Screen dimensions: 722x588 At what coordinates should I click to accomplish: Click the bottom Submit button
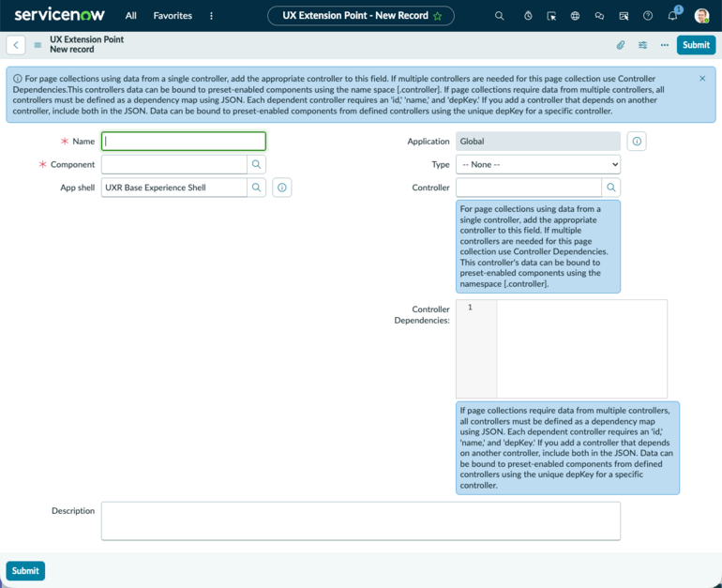25,570
